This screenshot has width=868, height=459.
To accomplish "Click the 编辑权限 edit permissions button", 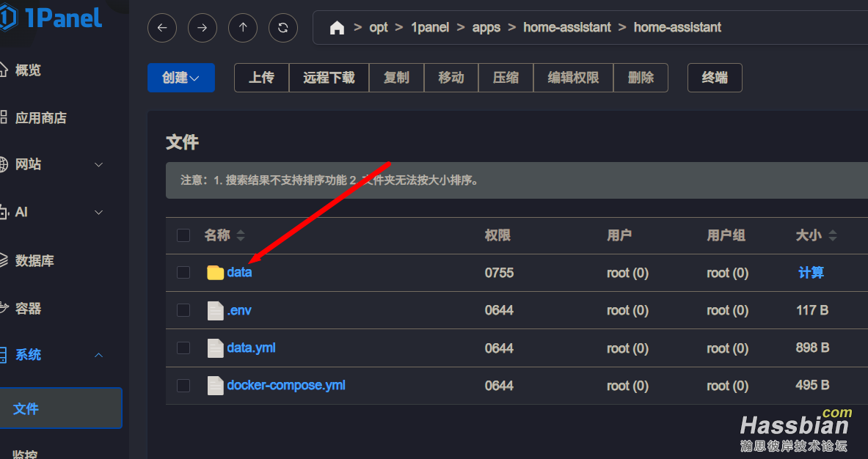I will (x=574, y=78).
